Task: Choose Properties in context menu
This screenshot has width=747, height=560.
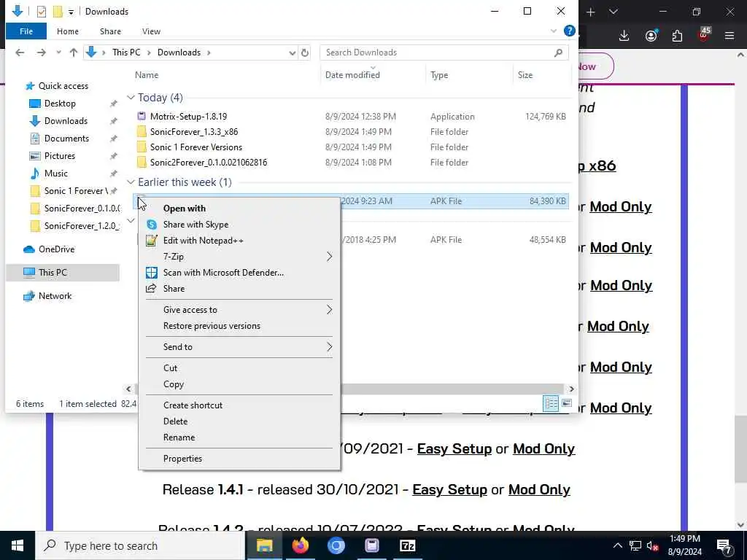Action: coord(182,458)
